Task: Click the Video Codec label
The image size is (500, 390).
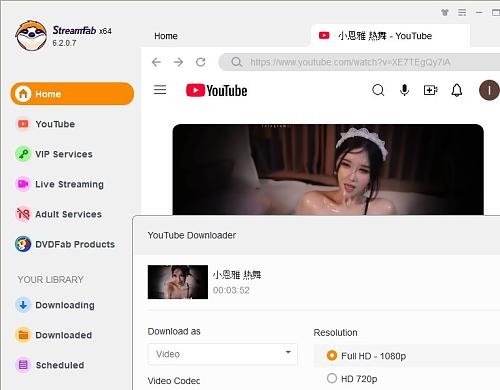Action: pyautogui.click(x=174, y=381)
